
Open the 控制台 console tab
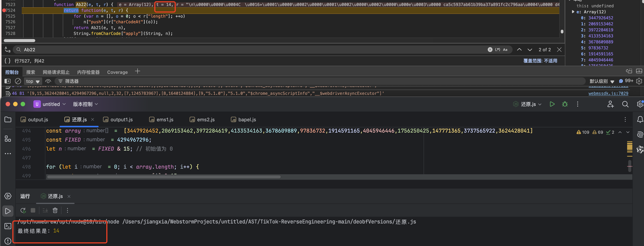click(x=12, y=72)
